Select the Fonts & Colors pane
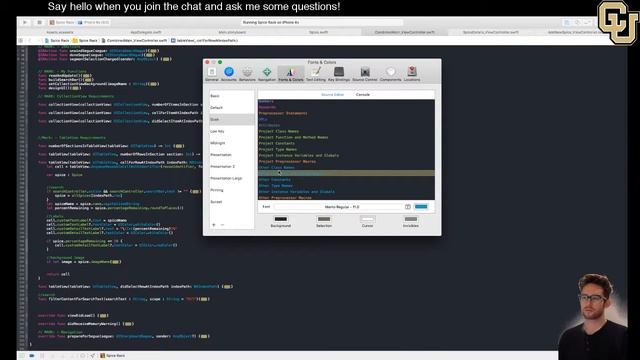This screenshot has width=640, height=360. [291, 74]
